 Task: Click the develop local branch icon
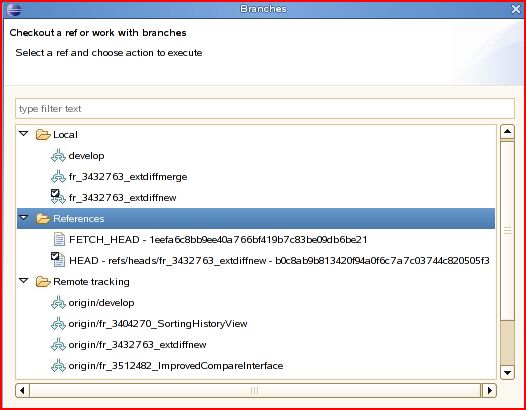click(x=58, y=156)
